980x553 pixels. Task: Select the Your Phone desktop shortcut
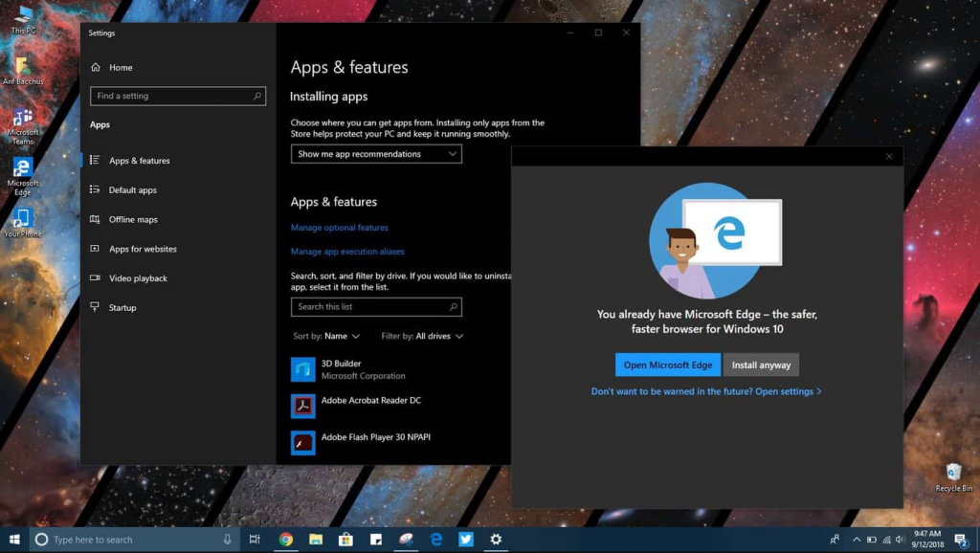click(x=23, y=223)
